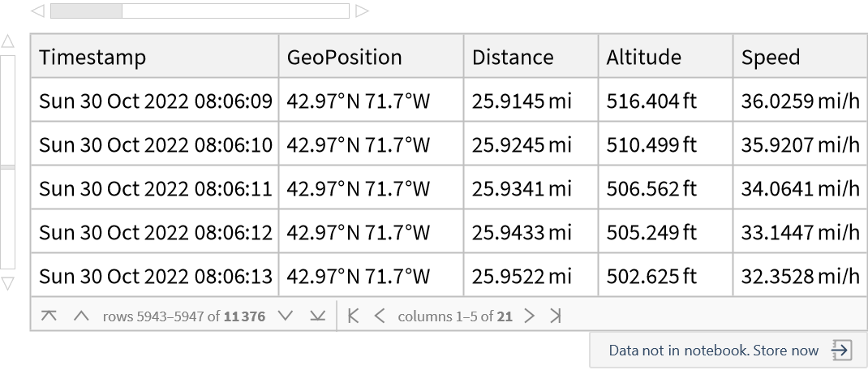The height and width of the screenshot is (370, 868).
Task: Click the vertical scrollbar thumb
Action: [7, 166]
